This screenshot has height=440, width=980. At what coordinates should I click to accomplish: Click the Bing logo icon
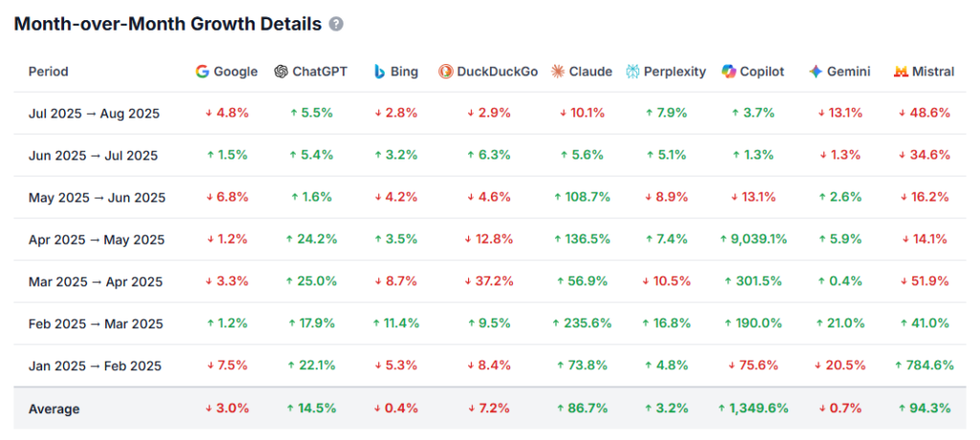tap(380, 72)
